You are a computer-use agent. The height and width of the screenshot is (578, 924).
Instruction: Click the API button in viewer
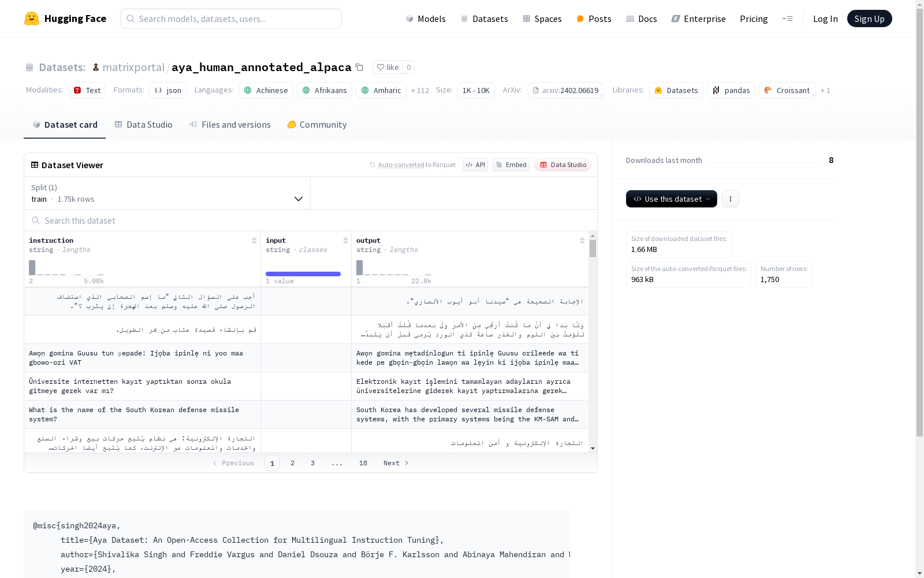pos(475,165)
